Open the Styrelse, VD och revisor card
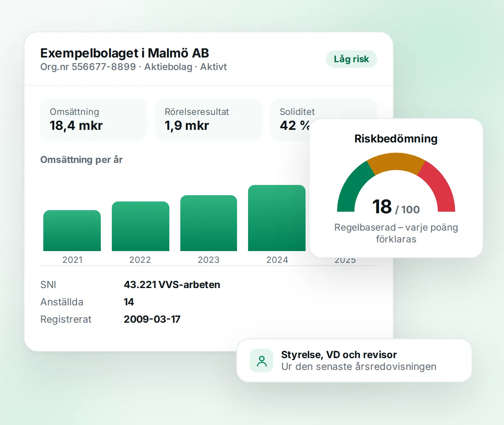The image size is (504, 425). 354,360
